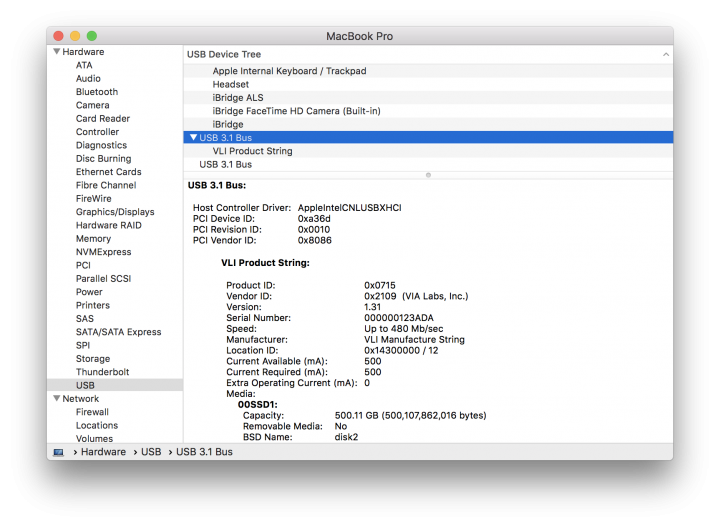Click Hardware in the path bar

tap(103, 452)
